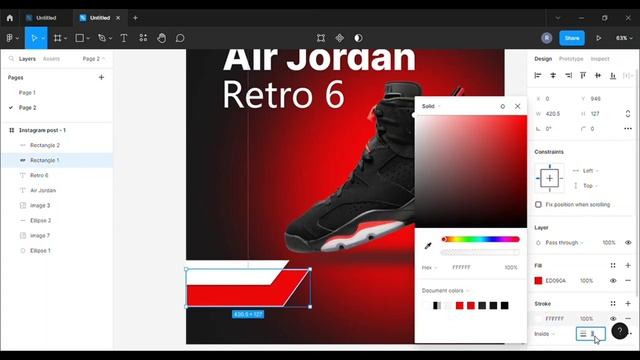
Task: Open the Resources tool
Action: click(143, 38)
